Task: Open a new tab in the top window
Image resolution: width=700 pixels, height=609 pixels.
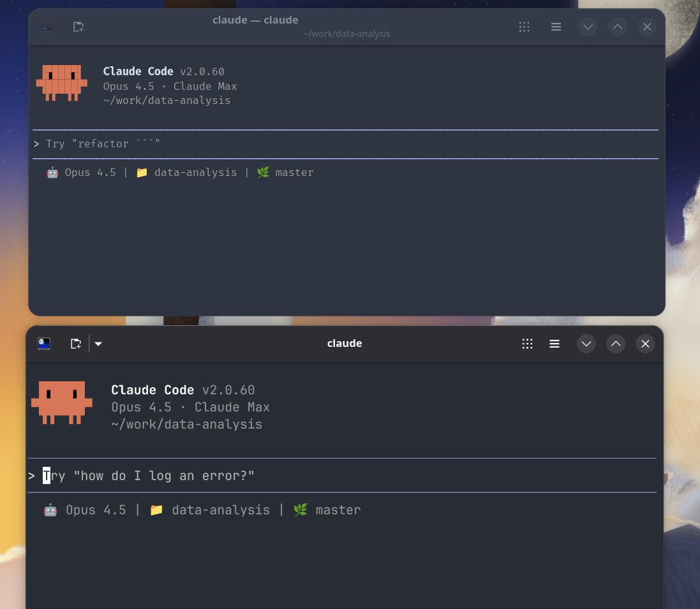Action: (x=78, y=27)
